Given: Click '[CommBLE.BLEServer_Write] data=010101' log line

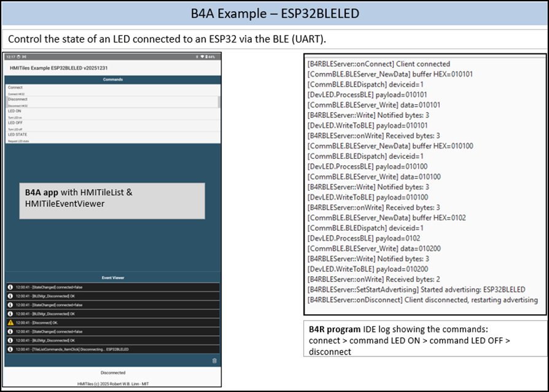Looking at the screenshot, I should (373, 105).
